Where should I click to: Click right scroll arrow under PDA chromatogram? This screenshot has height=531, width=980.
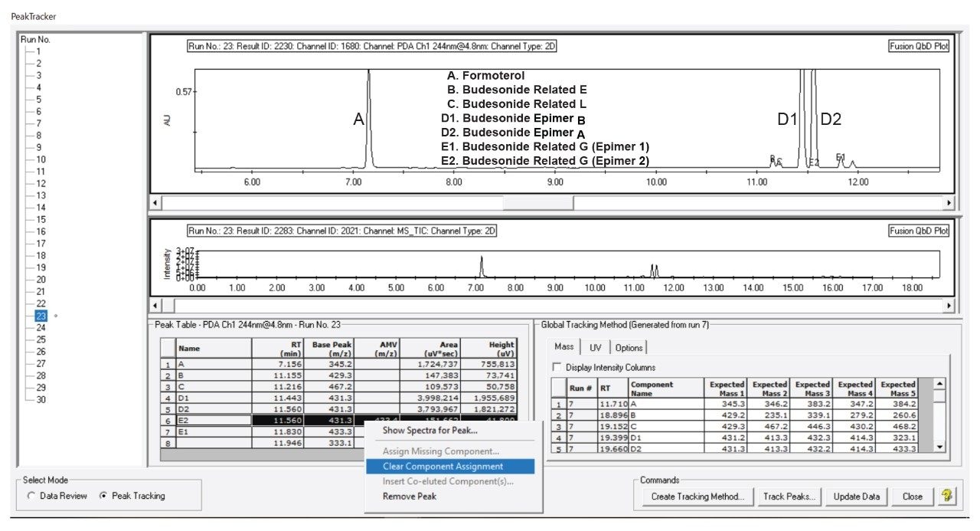(x=949, y=203)
